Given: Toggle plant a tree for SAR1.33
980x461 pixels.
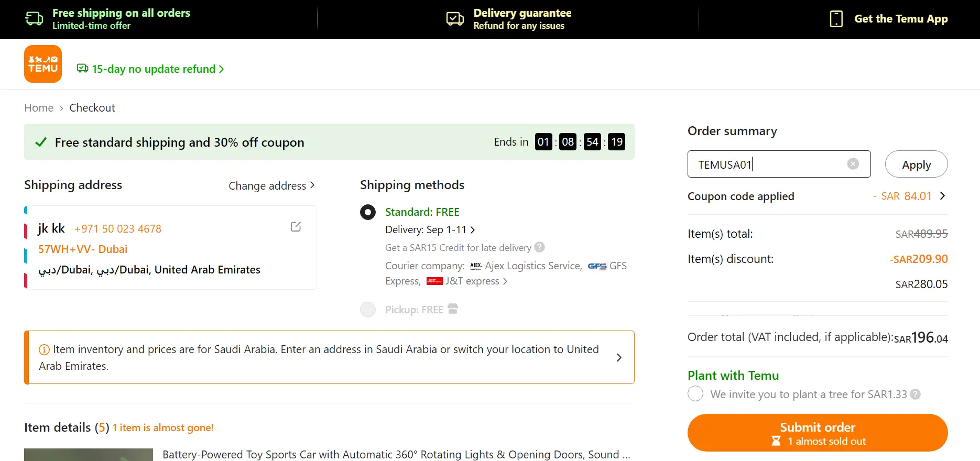Looking at the screenshot, I should [695, 394].
